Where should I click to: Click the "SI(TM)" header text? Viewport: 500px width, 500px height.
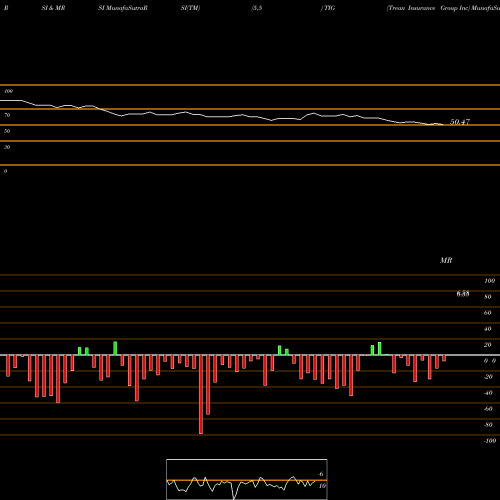click(x=190, y=8)
